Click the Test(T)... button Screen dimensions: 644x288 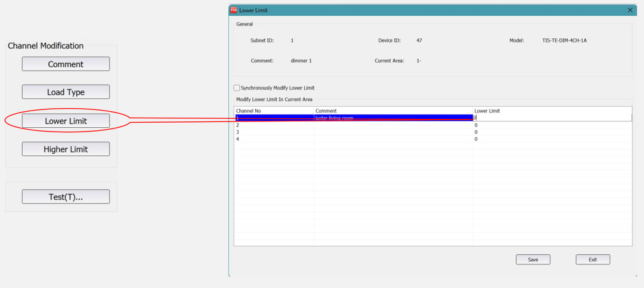point(66,197)
